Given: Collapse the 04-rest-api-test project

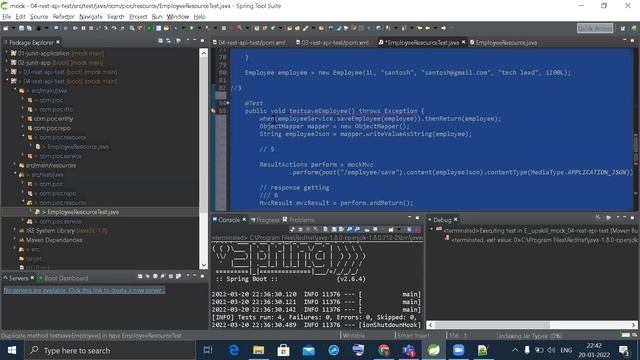Looking at the screenshot, I should pos(7,81).
